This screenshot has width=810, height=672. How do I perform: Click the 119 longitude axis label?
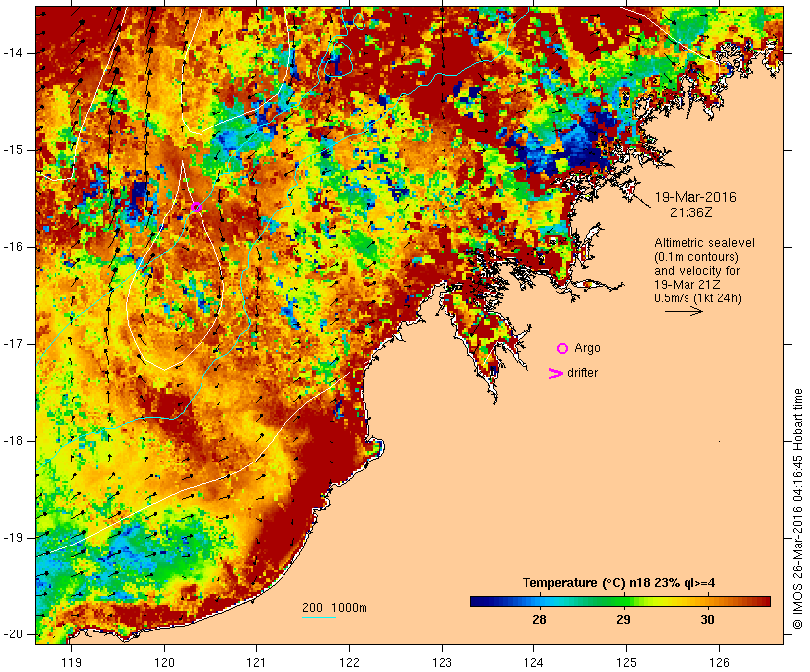[71, 662]
